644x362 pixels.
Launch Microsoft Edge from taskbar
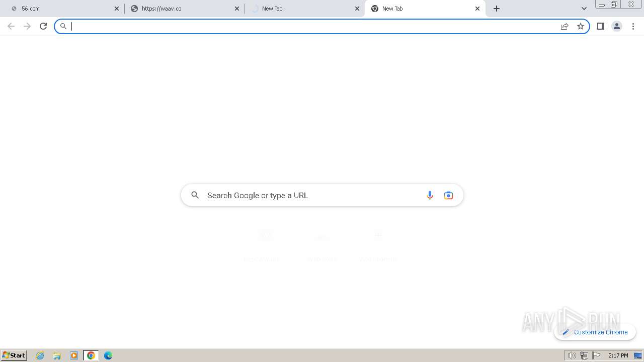coord(108,355)
